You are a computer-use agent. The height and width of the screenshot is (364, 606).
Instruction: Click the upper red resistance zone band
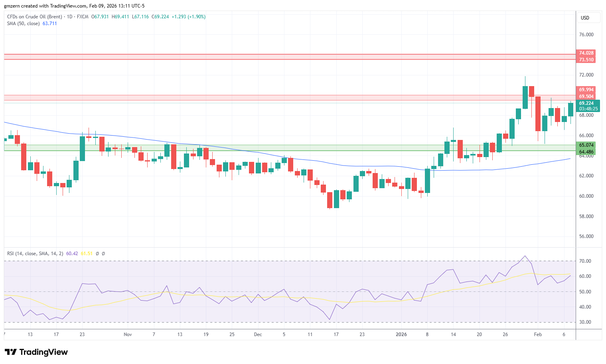click(x=290, y=57)
